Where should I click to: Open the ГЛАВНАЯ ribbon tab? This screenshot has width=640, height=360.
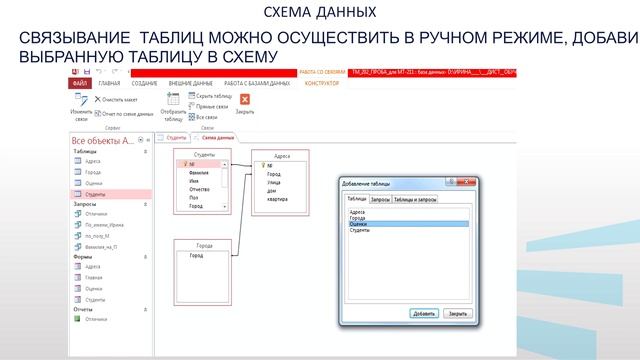109,83
